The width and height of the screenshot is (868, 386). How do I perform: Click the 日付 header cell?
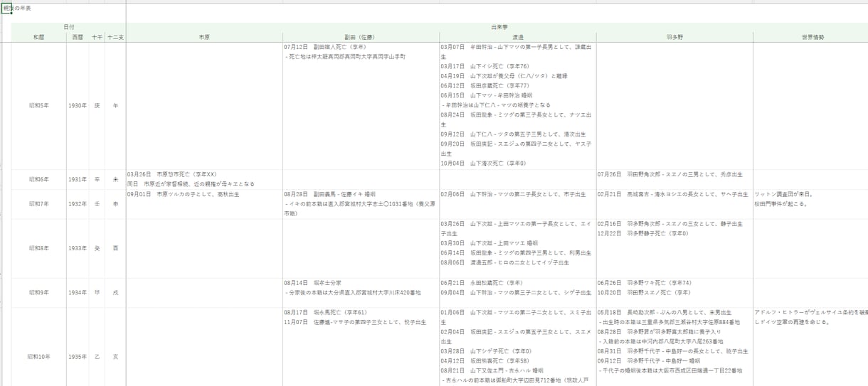[68, 27]
